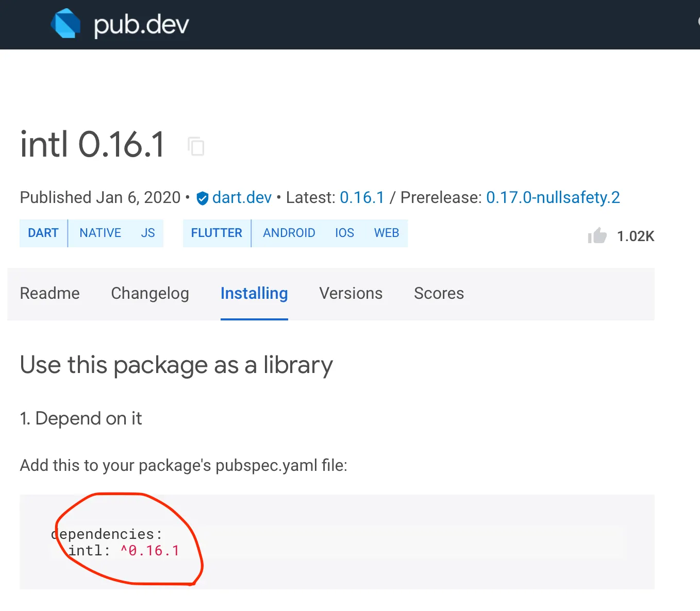Click the 'dependencies:' code line
Image resolution: width=700 pixels, height=611 pixels.
tap(107, 534)
